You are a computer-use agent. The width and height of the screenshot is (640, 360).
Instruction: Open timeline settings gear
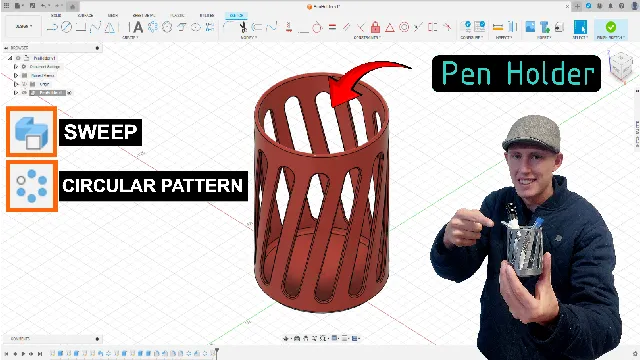pyautogui.click(x=635, y=353)
